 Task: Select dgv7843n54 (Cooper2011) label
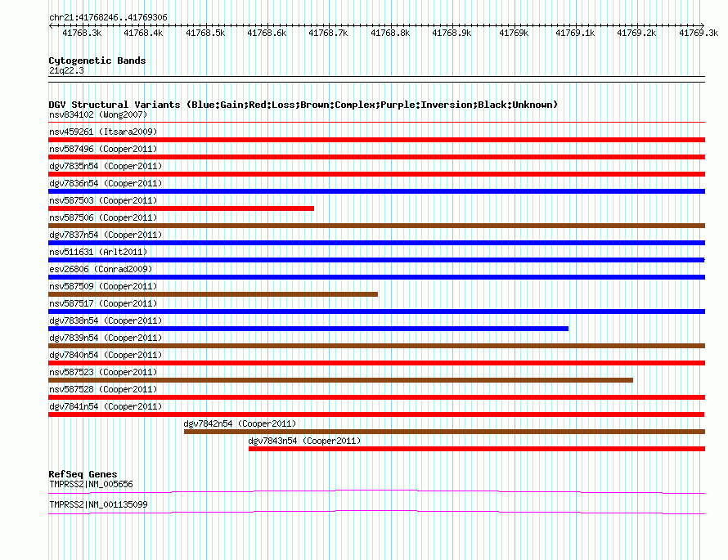coord(304,441)
